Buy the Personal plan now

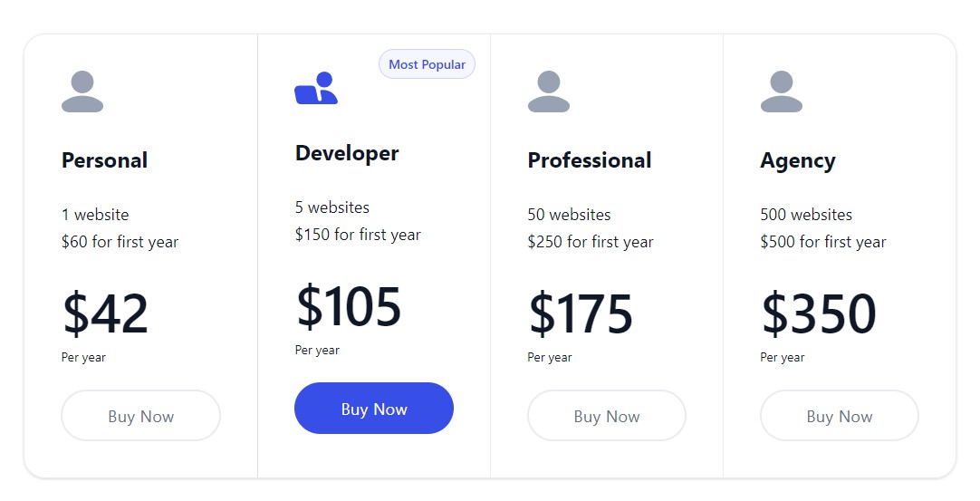coord(140,416)
